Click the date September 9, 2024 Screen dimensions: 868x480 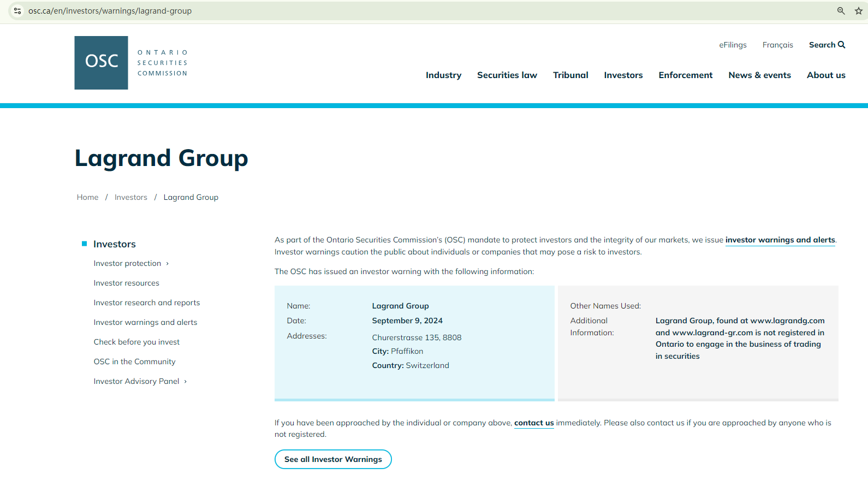click(x=407, y=321)
